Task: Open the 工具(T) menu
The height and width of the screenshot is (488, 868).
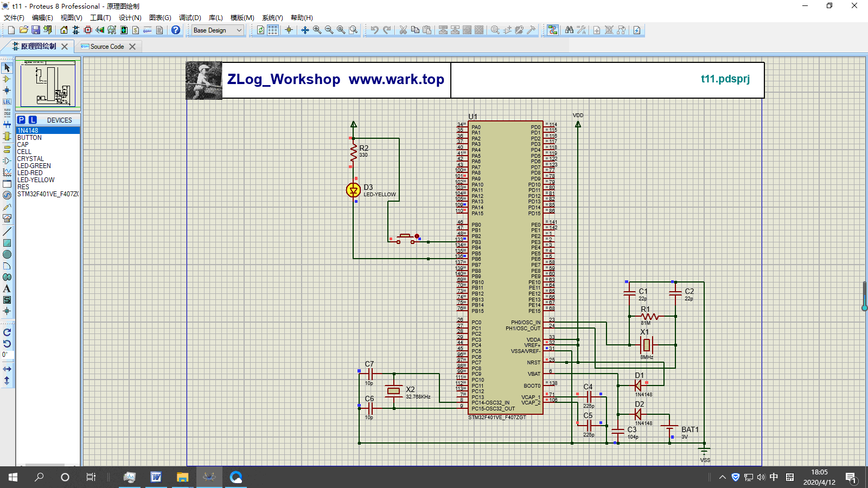Action: 100,18
